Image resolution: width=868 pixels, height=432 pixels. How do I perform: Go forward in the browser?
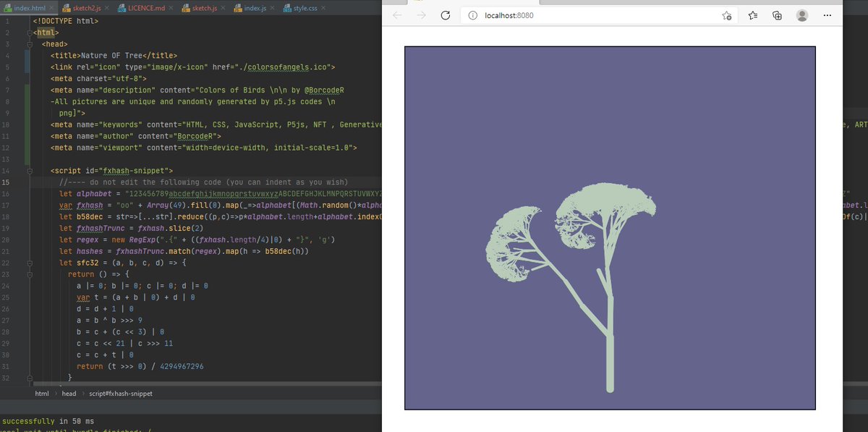coord(421,15)
